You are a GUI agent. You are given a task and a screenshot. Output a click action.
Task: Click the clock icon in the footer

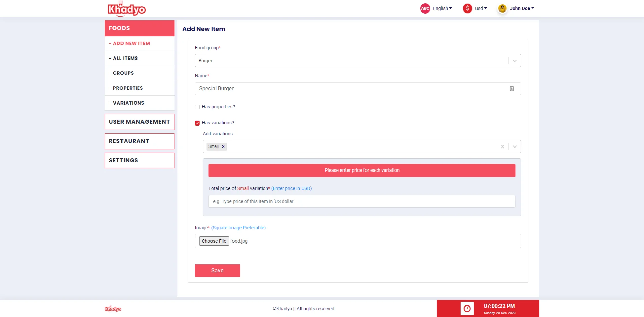(467, 309)
